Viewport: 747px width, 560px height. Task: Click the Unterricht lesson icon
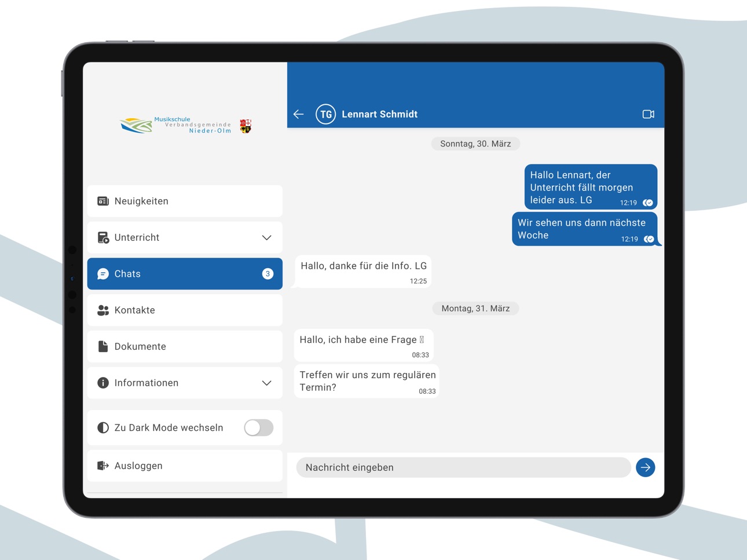tap(103, 237)
